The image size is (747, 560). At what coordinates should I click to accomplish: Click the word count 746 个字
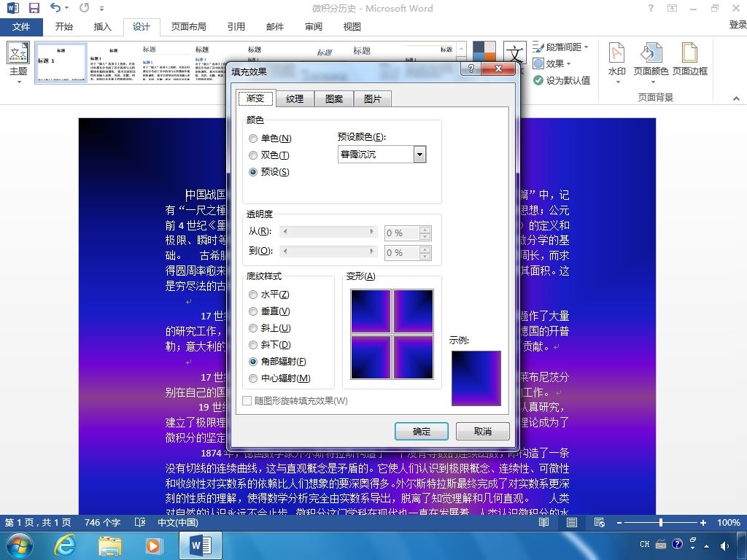pyautogui.click(x=102, y=522)
